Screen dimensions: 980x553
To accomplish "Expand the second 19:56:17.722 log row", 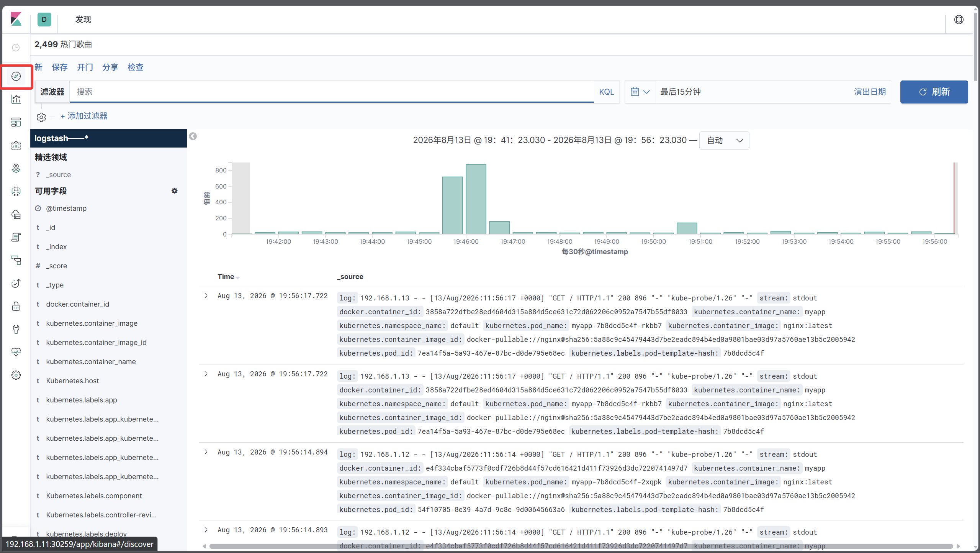I will tap(206, 374).
